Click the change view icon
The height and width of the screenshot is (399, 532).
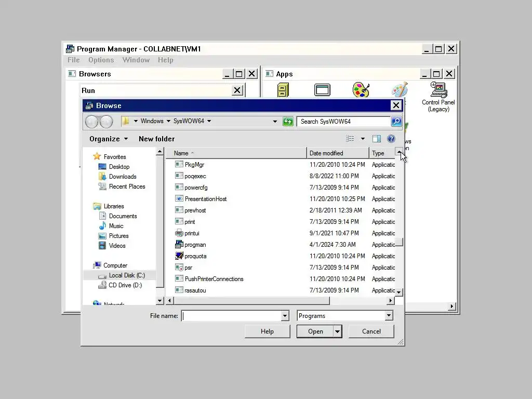350,139
